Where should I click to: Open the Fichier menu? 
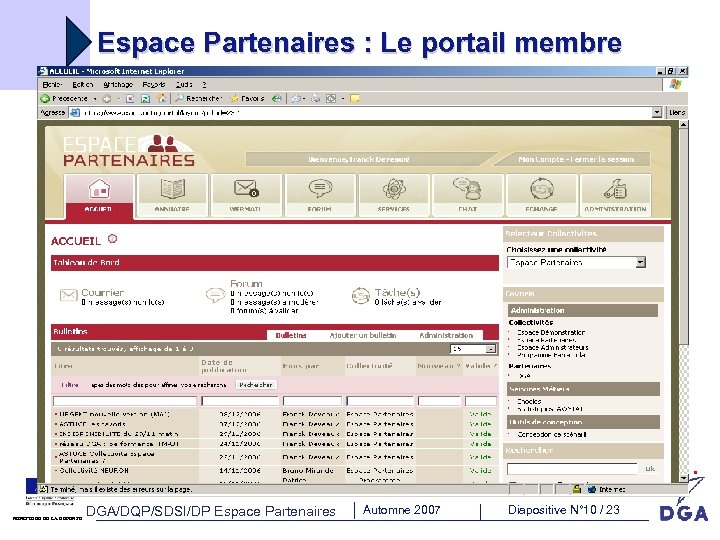(x=52, y=84)
